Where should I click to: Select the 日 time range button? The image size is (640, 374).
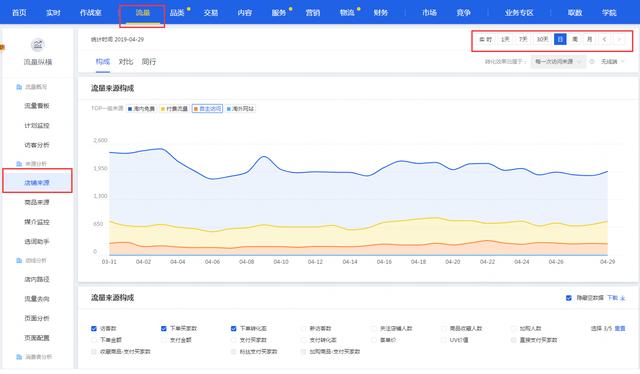pyautogui.click(x=560, y=39)
